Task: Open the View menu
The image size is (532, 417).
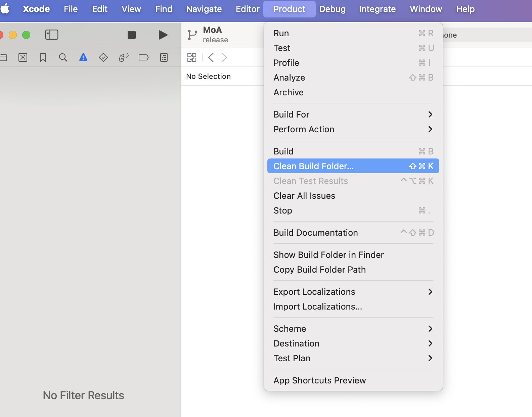Action: (131, 9)
